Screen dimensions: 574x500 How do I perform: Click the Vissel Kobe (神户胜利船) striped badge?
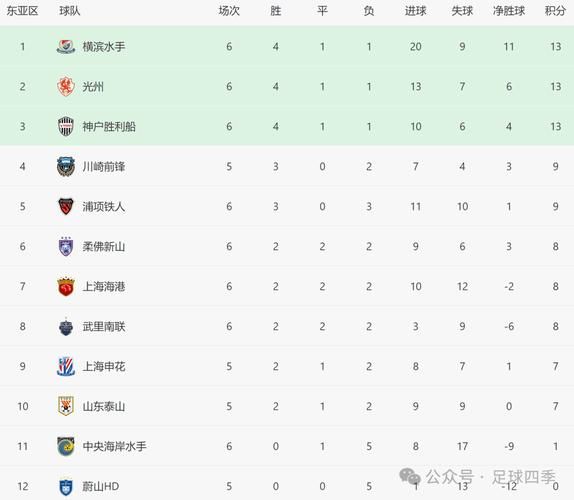pyautogui.click(x=66, y=127)
